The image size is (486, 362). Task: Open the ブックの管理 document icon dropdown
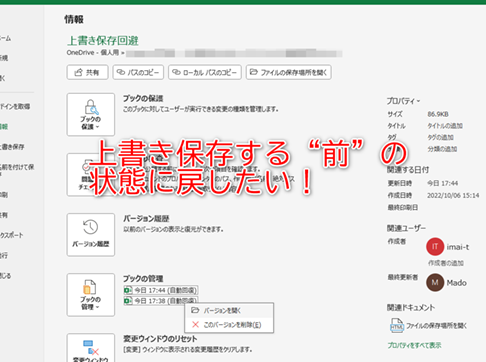click(91, 295)
